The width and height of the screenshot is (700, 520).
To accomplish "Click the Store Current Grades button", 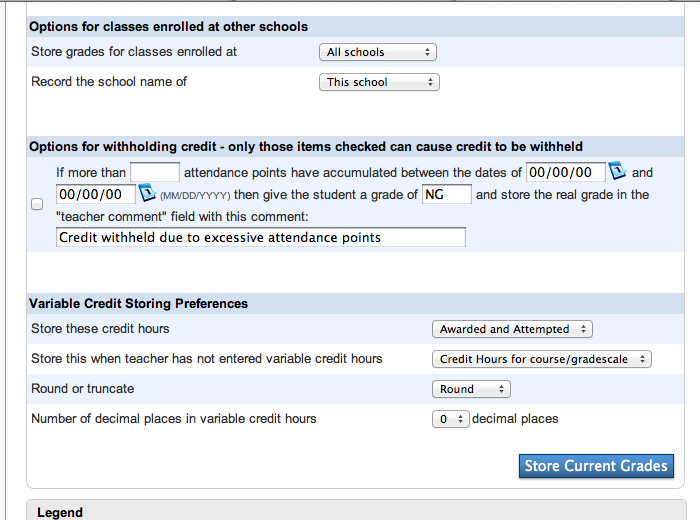I will pyautogui.click(x=596, y=466).
